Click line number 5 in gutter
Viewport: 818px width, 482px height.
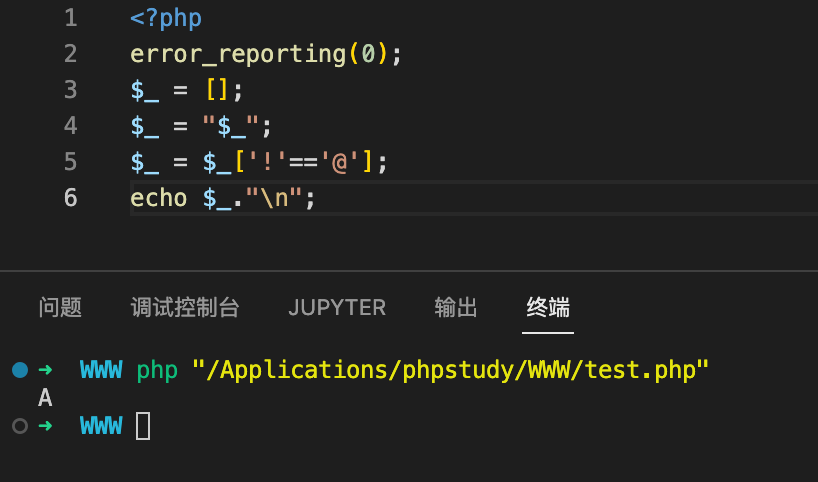tap(71, 162)
